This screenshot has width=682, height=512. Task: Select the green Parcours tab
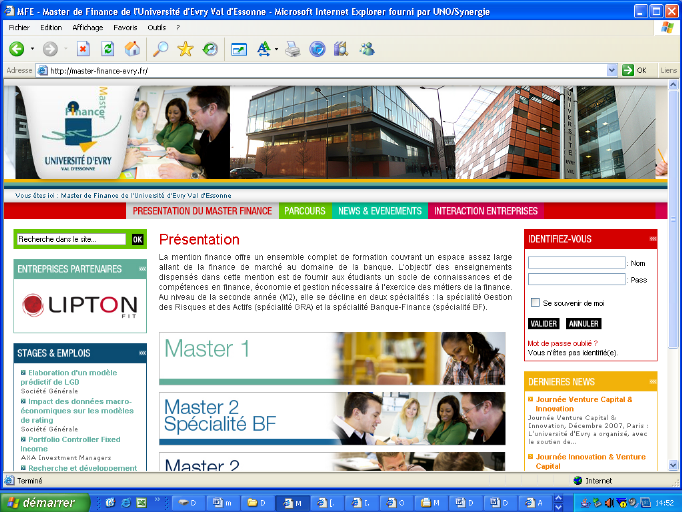(x=305, y=211)
